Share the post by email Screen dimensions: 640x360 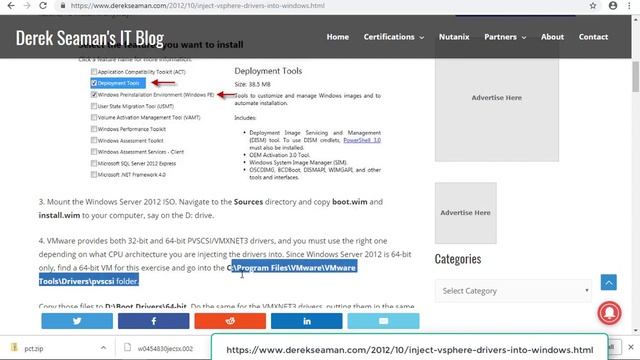pyautogui.click(x=383, y=321)
